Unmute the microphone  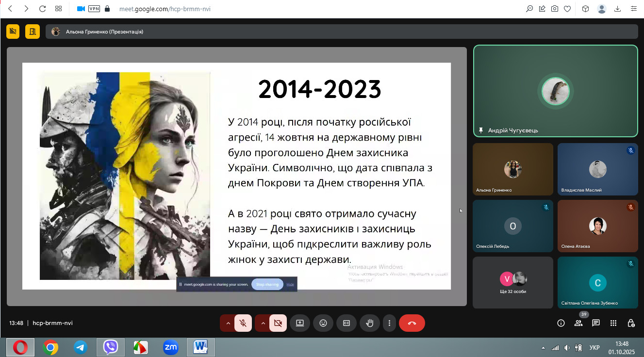tap(243, 323)
